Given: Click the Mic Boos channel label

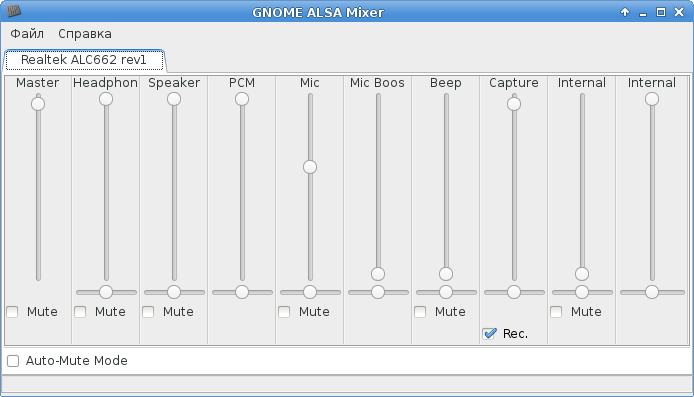Looking at the screenshot, I should 378,83.
